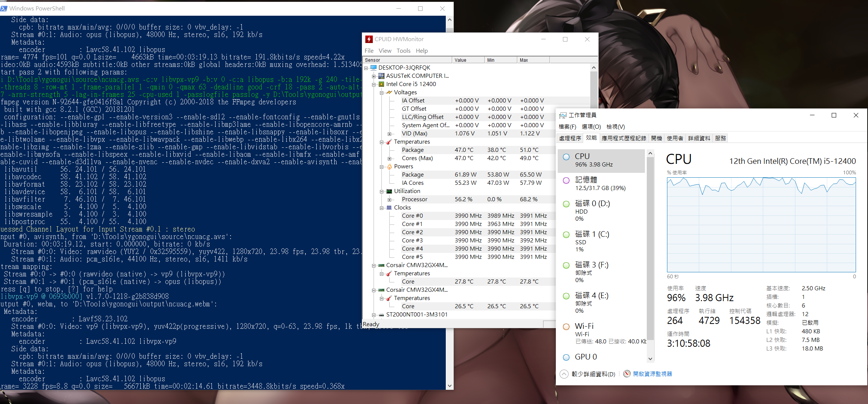Click the DESKTOP-3JQRFQK computer icon
This screenshot has width=868, height=404.
click(x=373, y=68)
